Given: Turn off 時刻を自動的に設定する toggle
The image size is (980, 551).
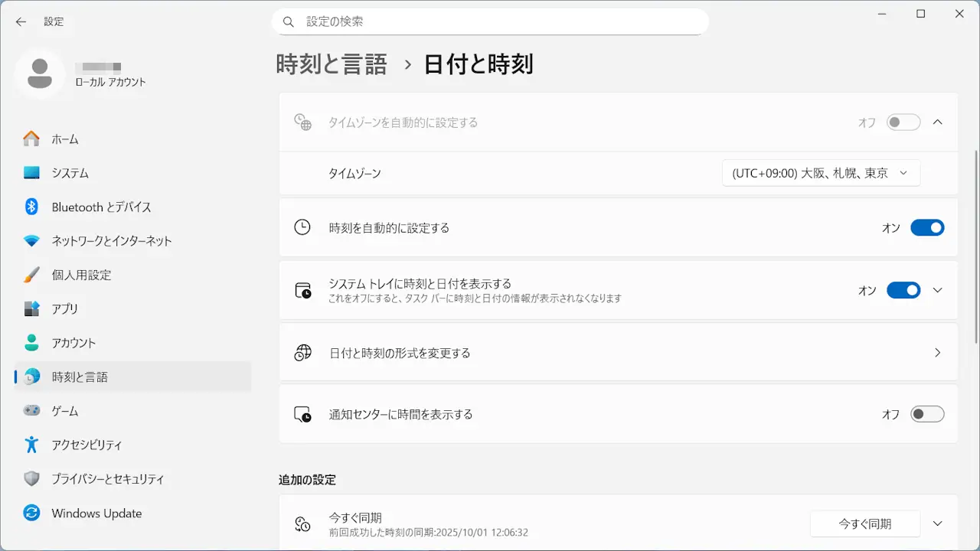Looking at the screenshot, I should (x=926, y=228).
